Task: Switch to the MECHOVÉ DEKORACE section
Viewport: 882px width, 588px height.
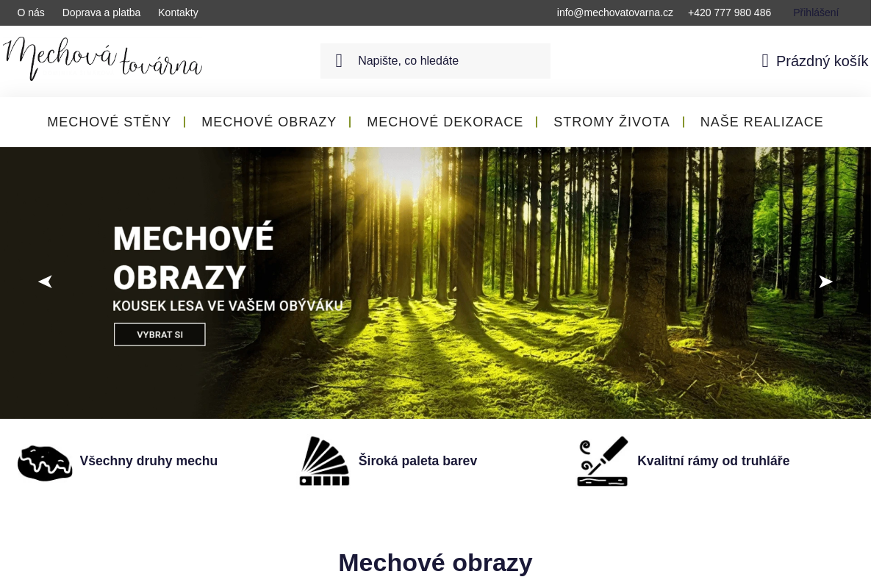Action: pos(445,122)
